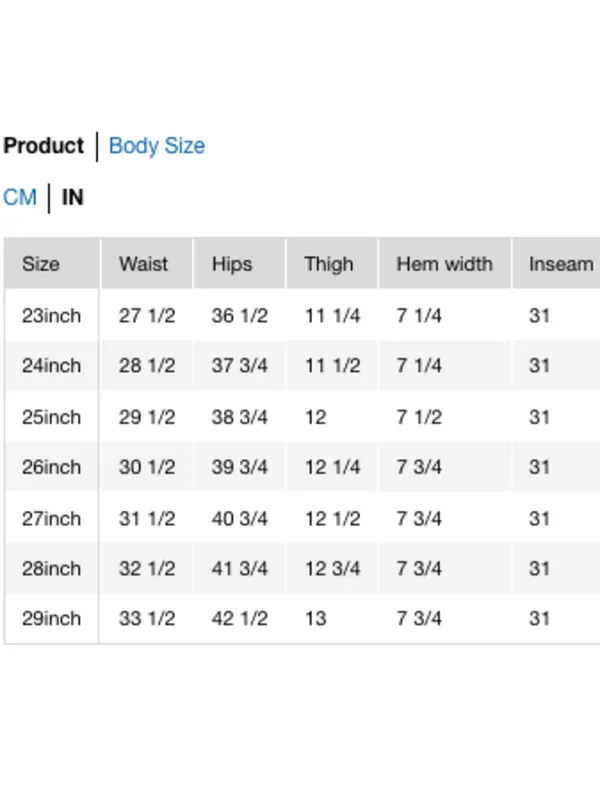Image resolution: width=600 pixels, height=798 pixels.
Task: Select the 27inch size row
Action: [302, 518]
